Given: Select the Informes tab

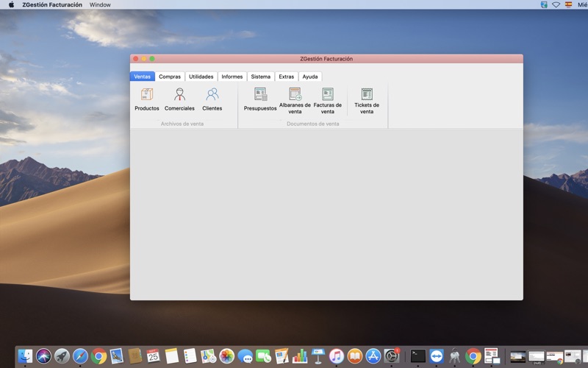Looking at the screenshot, I should pyautogui.click(x=232, y=77).
